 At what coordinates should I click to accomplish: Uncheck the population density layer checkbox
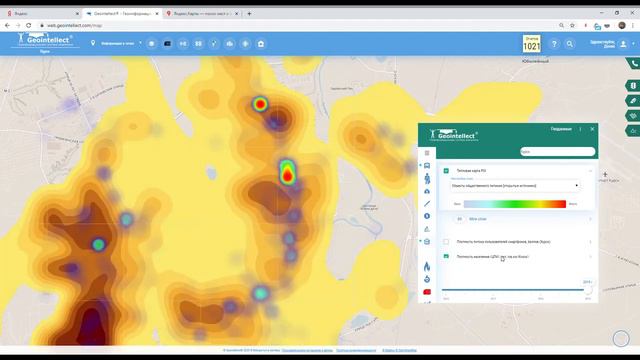click(446, 256)
